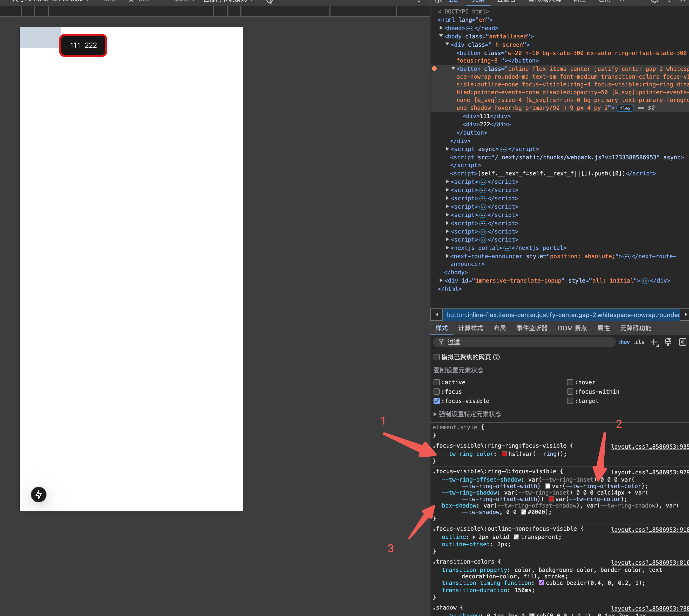This screenshot has width=689, height=616.
Task: Open the cubic-bezier easing editor icon
Action: [541, 583]
